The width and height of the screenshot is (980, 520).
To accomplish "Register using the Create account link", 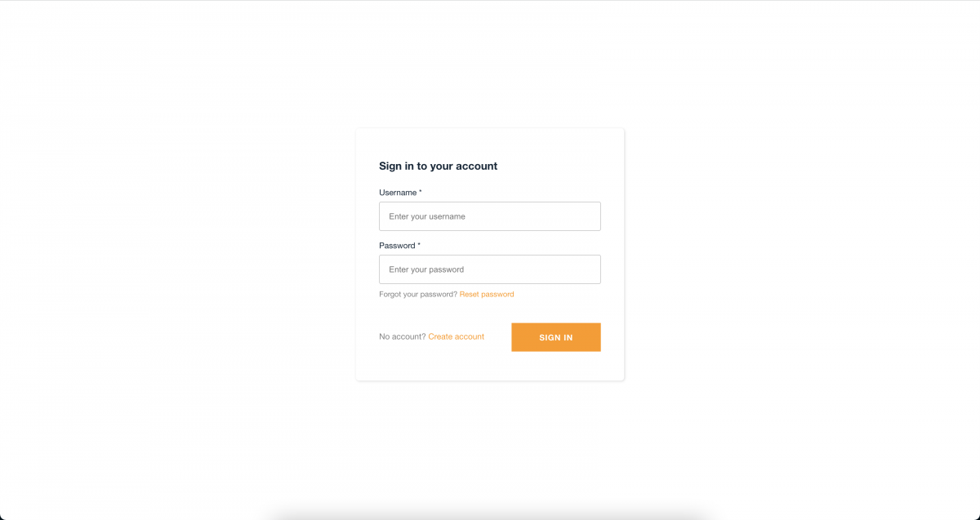I will (x=456, y=336).
